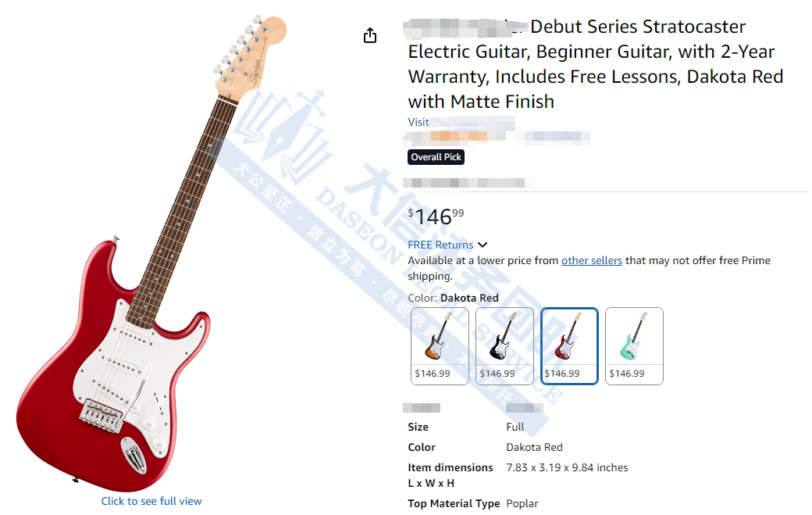Expand the FREE Returns chevron arrow
This screenshot has height=515, width=812.
pyautogui.click(x=483, y=245)
